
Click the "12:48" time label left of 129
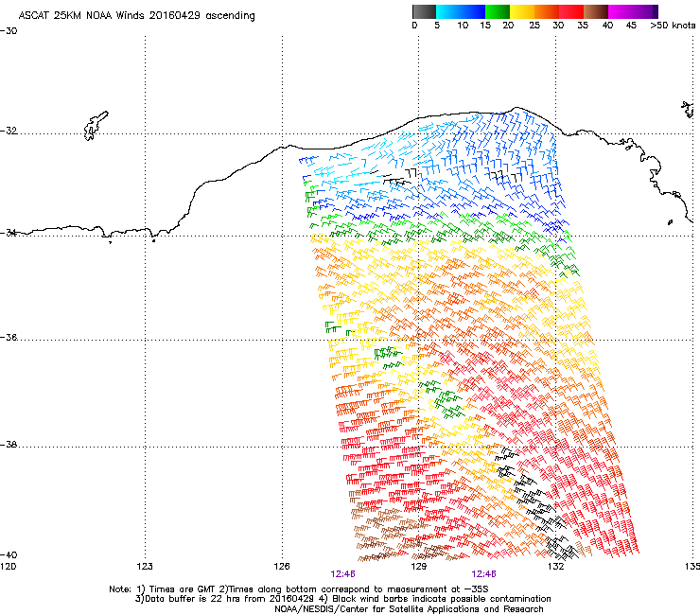[342, 574]
